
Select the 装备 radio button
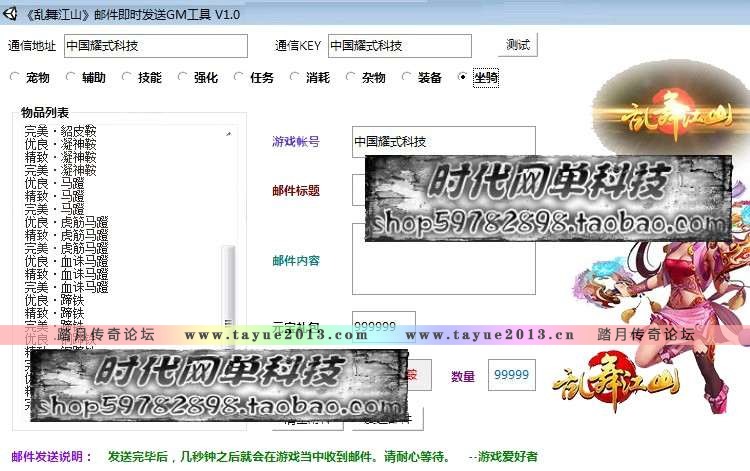click(x=407, y=77)
